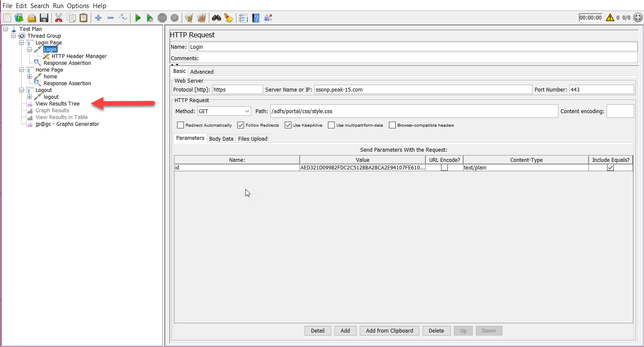This screenshot has height=347, width=644.
Task: Collapse the Test Plan tree node
Action: [x=6, y=29]
